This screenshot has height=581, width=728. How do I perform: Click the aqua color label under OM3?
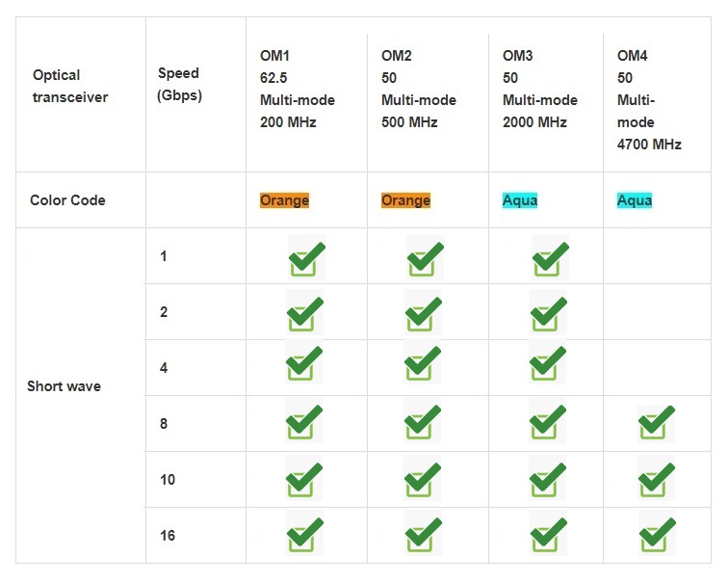(520, 200)
